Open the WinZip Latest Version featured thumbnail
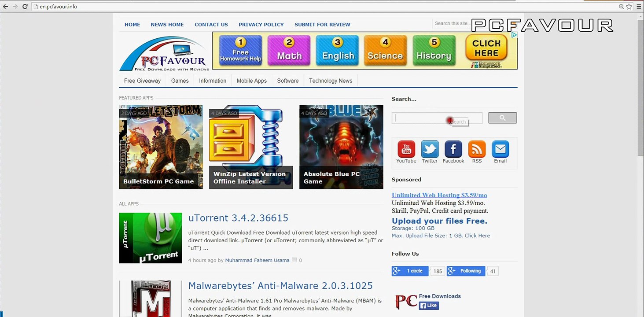644x317 pixels. point(251,147)
